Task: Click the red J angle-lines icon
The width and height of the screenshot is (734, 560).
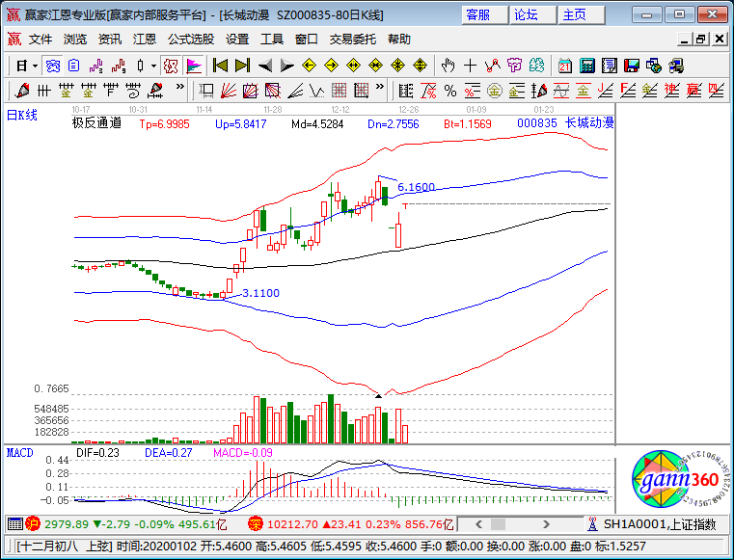Action: click(x=606, y=91)
